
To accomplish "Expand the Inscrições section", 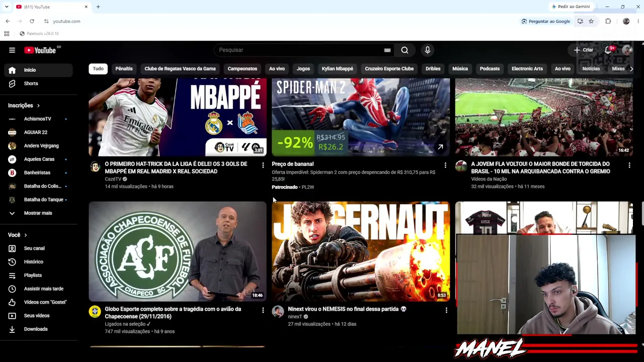I will pyautogui.click(x=24, y=106).
